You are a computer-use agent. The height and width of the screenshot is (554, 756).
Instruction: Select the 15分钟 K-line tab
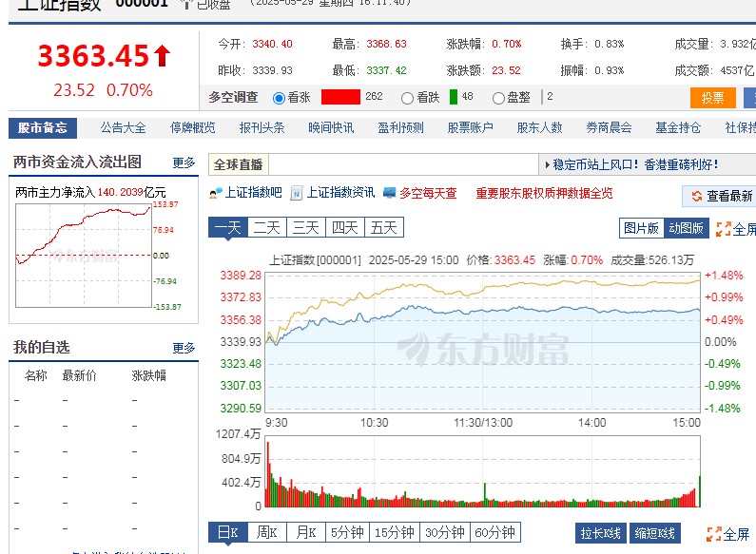(395, 533)
